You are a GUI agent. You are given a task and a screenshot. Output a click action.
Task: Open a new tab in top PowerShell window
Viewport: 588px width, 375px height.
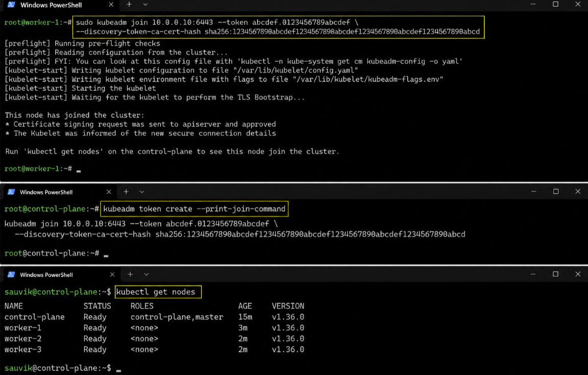tap(129, 5)
